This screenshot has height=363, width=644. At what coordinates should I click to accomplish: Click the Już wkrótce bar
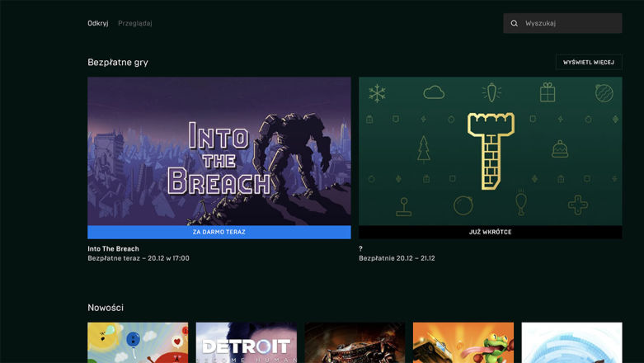click(490, 232)
